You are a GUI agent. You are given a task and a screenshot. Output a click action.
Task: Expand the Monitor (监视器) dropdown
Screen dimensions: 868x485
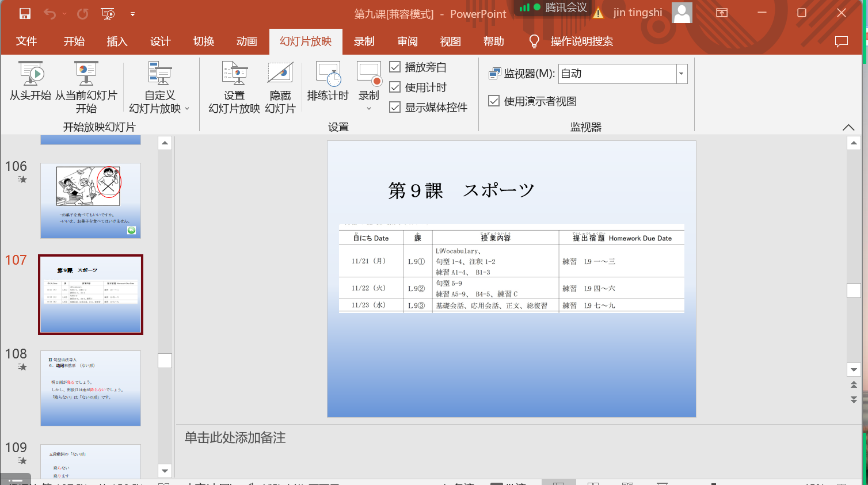coord(682,74)
